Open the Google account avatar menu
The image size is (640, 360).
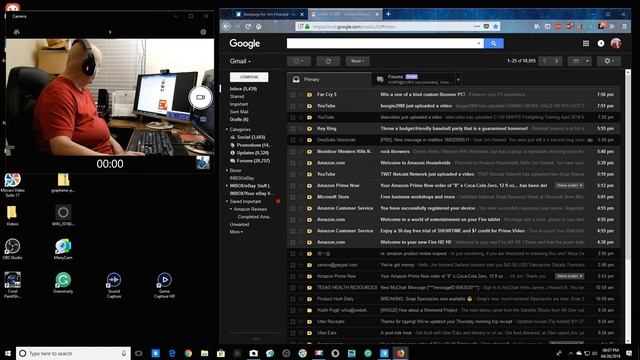[x=616, y=43]
